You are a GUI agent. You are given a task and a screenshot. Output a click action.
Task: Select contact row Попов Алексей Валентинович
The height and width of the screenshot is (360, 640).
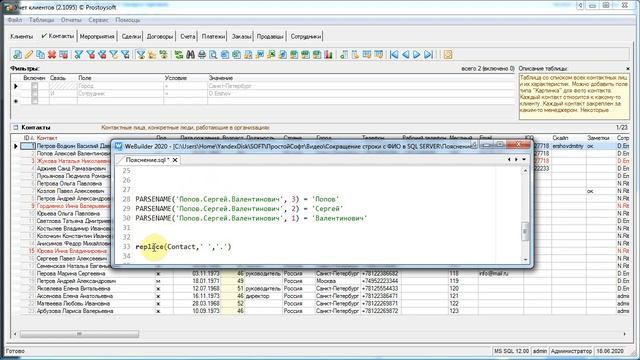(73, 153)
